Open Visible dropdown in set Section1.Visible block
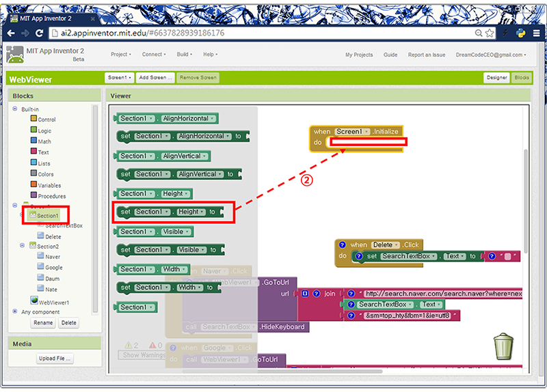Screen dimensions: 547x392 point(202,250)
